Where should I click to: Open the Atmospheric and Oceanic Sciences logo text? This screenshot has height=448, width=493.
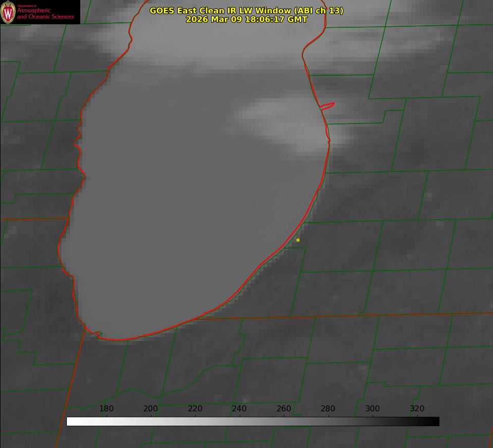(45, 13)
